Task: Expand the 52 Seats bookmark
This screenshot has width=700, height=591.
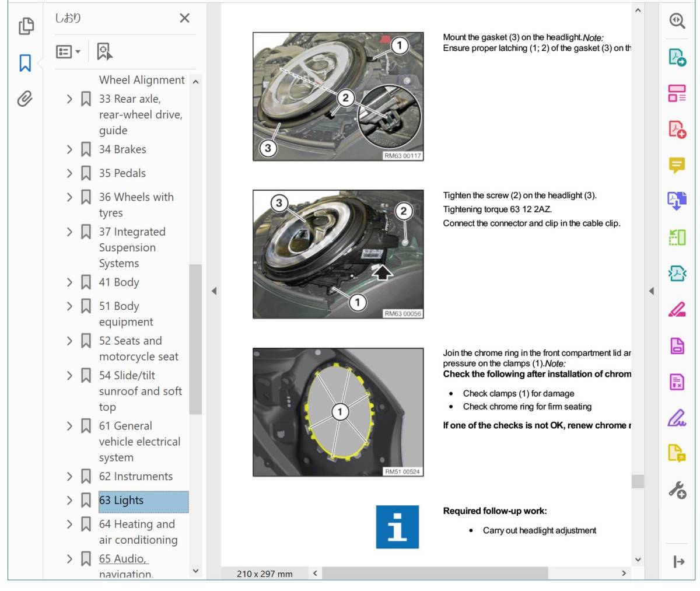Action: (x=69, y=341)
